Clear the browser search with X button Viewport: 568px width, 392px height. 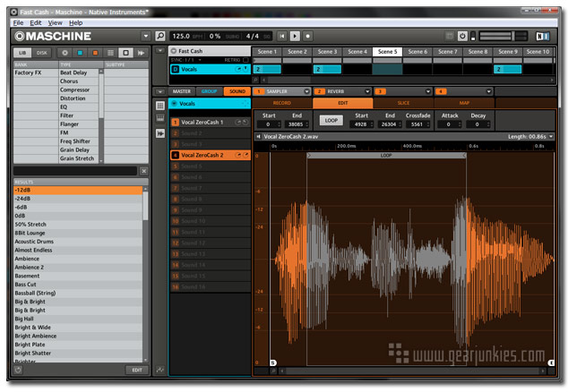[x=144, y=171]
